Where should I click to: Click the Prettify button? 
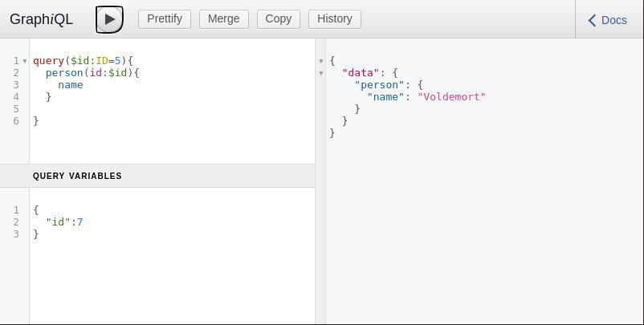click(x=165, y=18)
